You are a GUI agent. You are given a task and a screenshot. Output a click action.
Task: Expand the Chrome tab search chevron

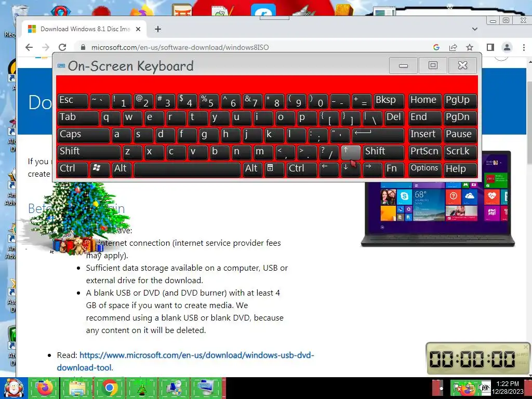[475, 29]
